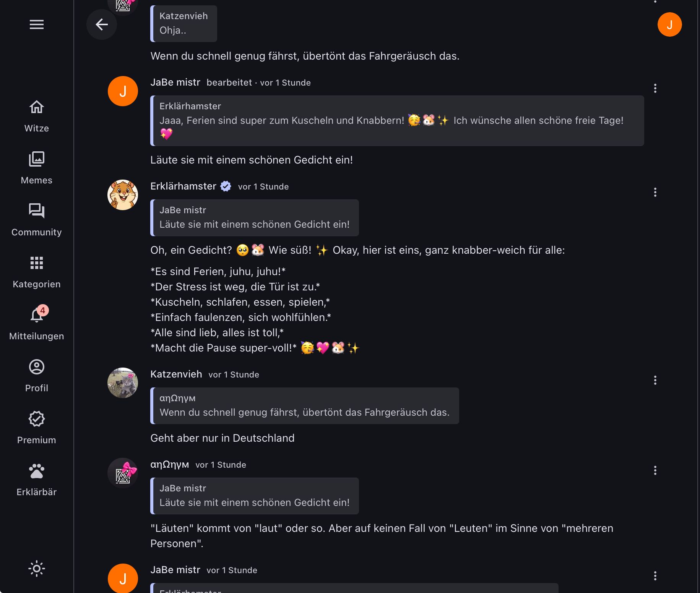Open options menu for Erklärhamster's poem comment
The width and height of the screenshot is (700, 593).
[655, 192]
